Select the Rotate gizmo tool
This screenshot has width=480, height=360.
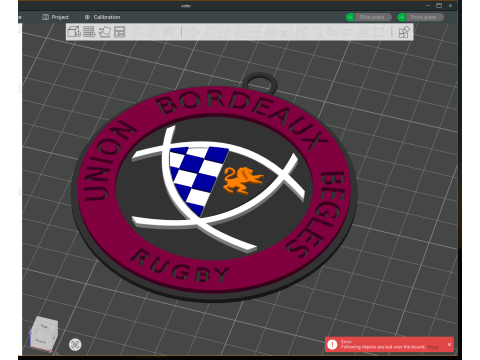click(209, 32)
